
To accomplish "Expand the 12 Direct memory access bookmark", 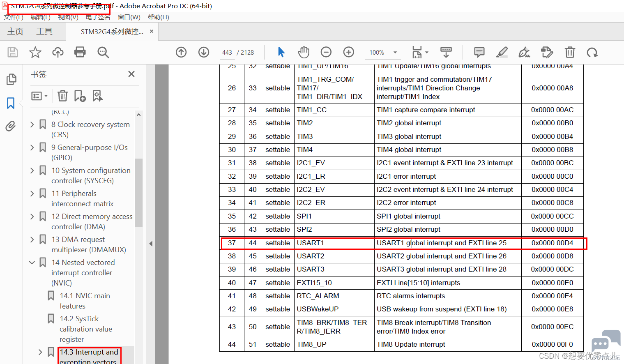I will [32, 216].
